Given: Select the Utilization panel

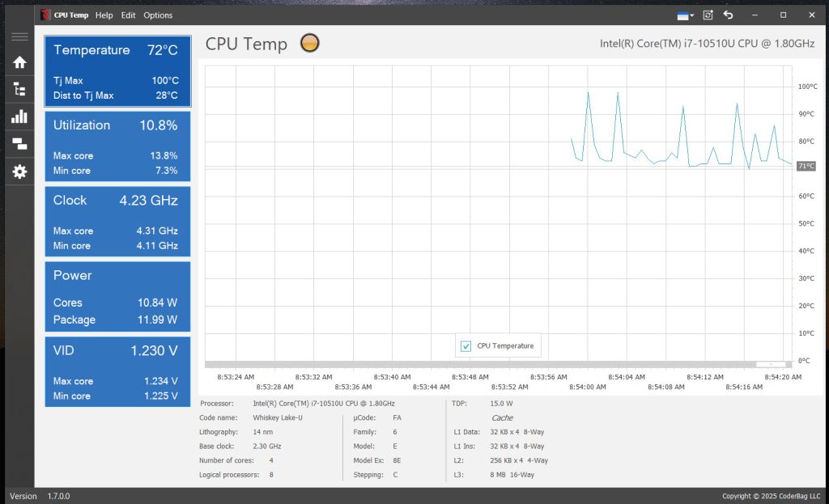Looking at the screenshot, I should 117,146.
